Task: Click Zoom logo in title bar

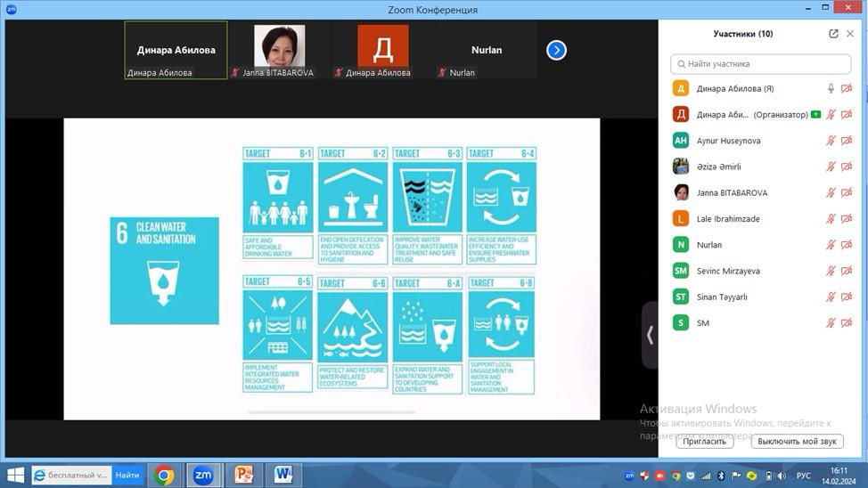Action: (11, 9)
